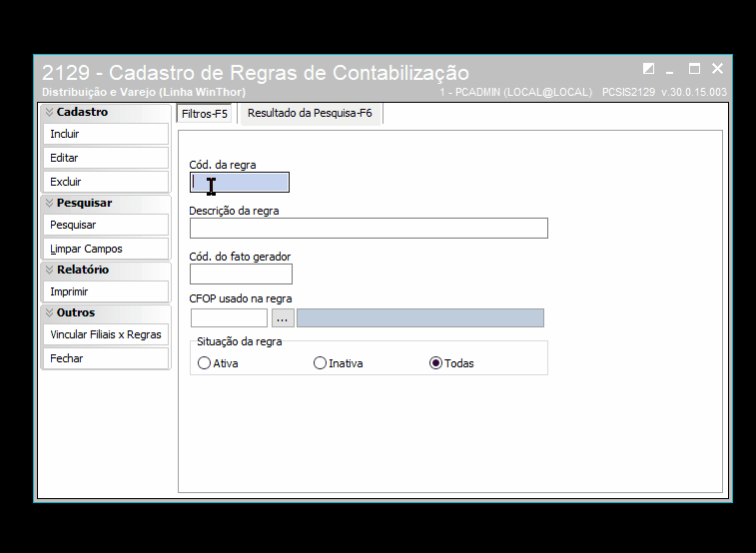This screenshot has width=756, height=553.
Task: Open Resultado da Pesquisa-F6 tab
Action: point(310,113)
